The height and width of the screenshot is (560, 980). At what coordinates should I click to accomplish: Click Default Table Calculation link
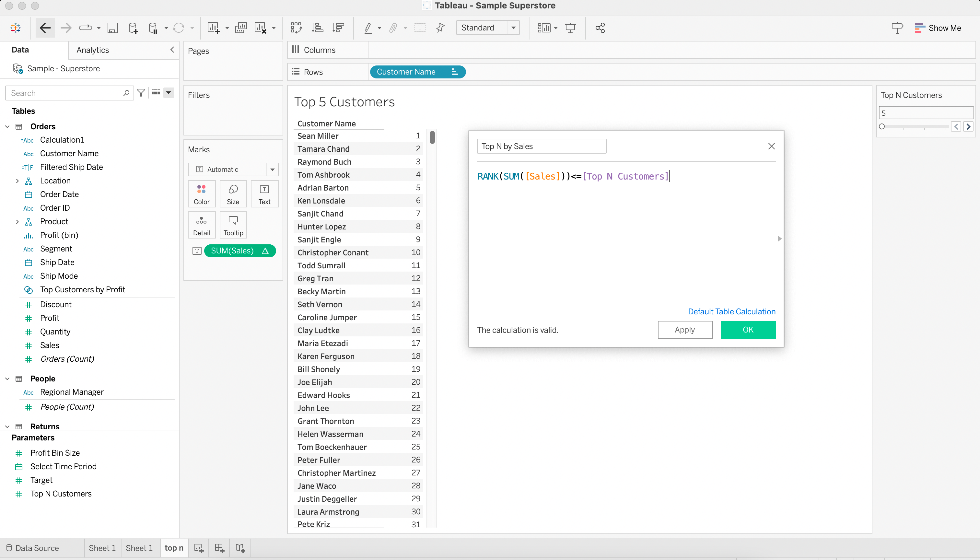point(732,311)
